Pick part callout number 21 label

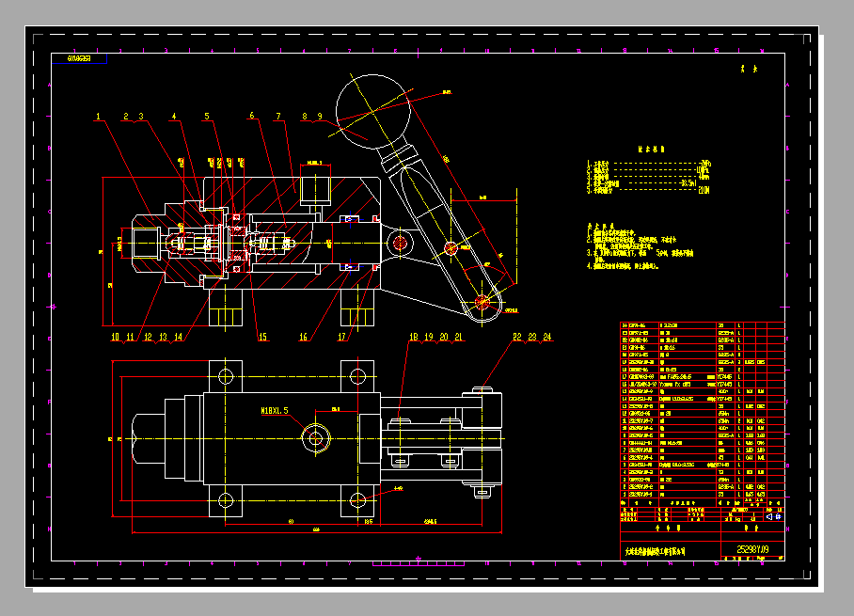[459, 337]
